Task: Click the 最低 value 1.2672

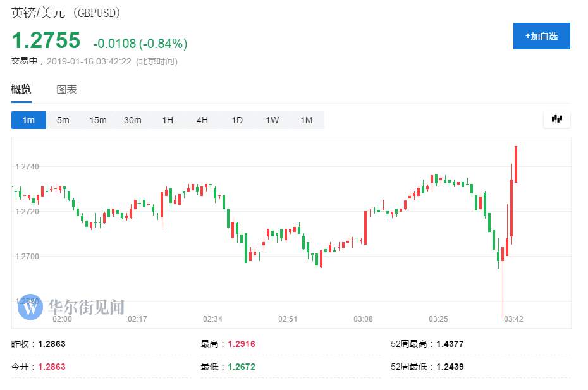Action: pyautogui.click(x=242, y=367)
